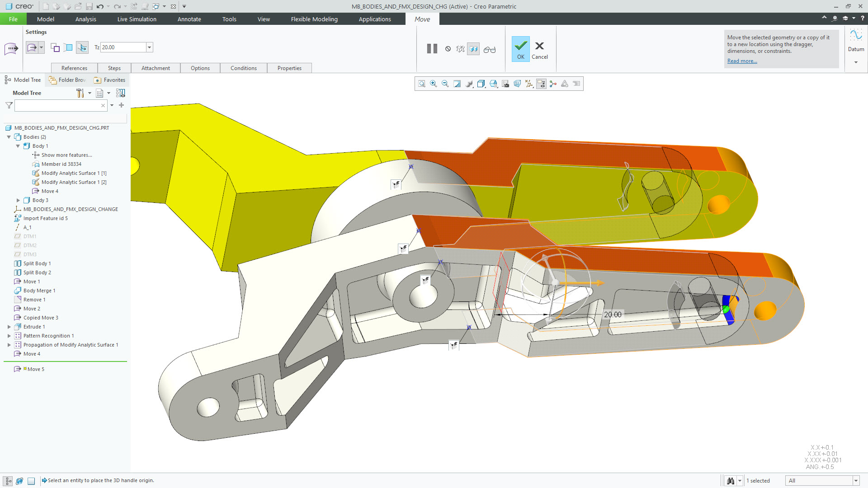
Task: Click the zoom in icon in viewport toolbar
Action: 434,84
